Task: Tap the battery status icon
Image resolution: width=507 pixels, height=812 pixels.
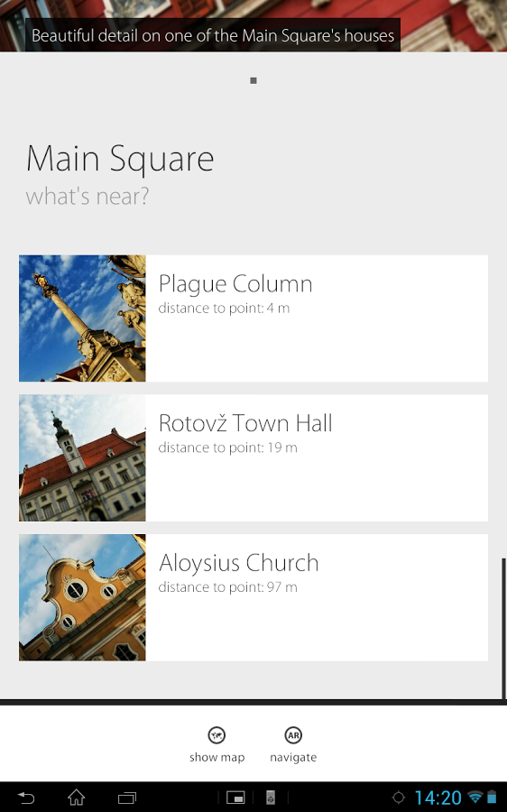Action: pyautogui.click(x=492, y=798)
